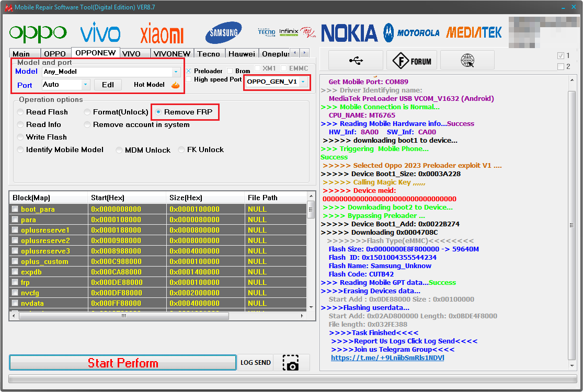Click the Infinix brand logo
This screenshot has width=583, height=392.
coord(289,32)
